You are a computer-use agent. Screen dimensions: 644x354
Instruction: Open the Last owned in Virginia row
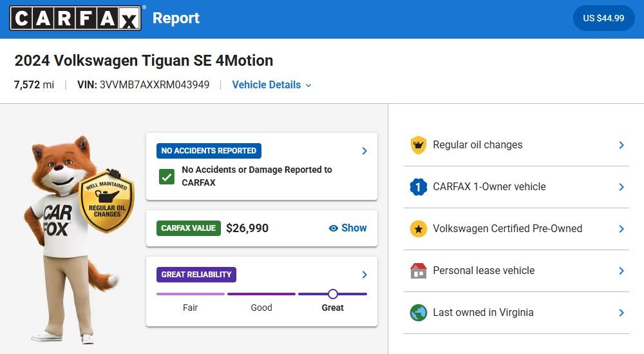click(x=483, y=313)
